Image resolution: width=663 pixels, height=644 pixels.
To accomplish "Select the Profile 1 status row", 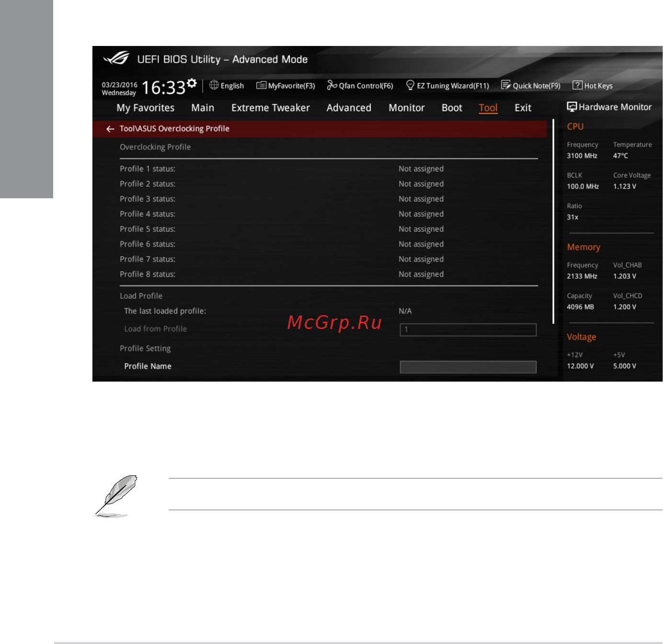I will 329,169.
